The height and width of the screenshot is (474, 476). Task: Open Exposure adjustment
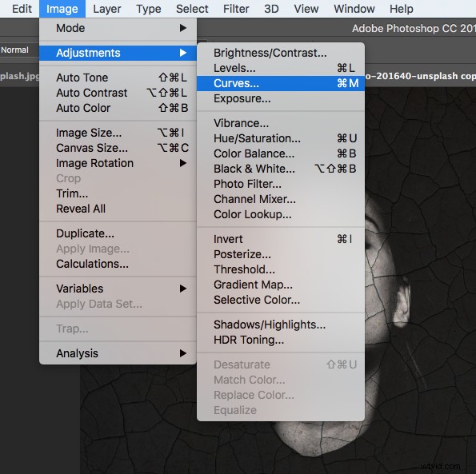281,98
